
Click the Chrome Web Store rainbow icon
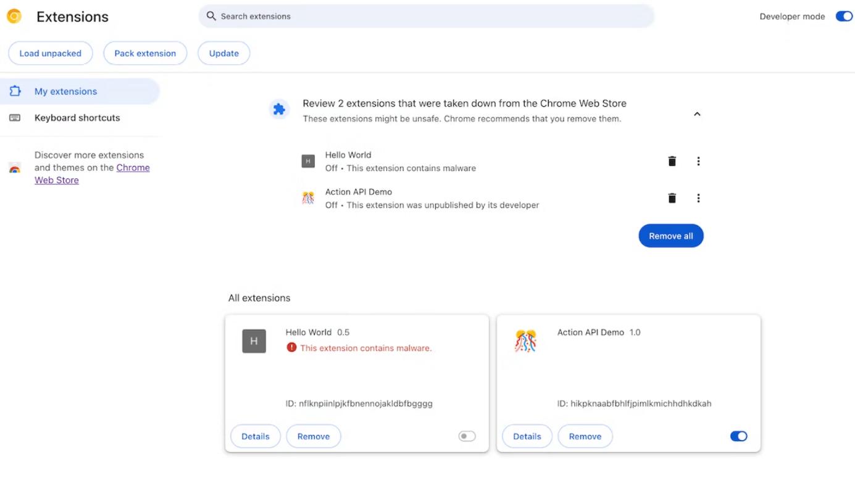click(15, 168)
